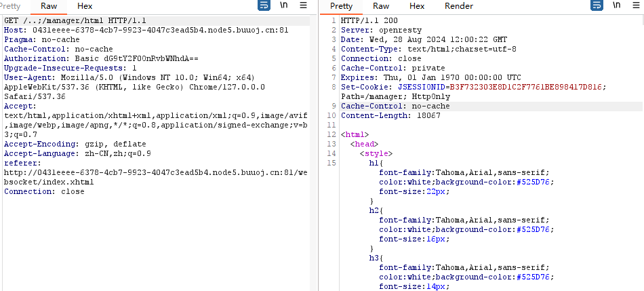
Task: Click the referer URL in the request
Action: pos(155,173)
